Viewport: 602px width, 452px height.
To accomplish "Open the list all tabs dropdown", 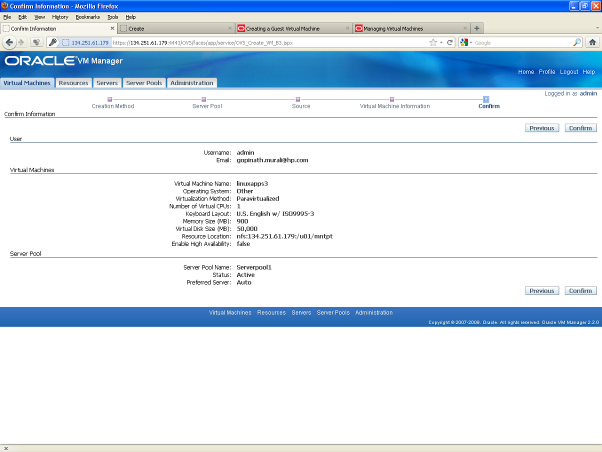I will 597,28.
